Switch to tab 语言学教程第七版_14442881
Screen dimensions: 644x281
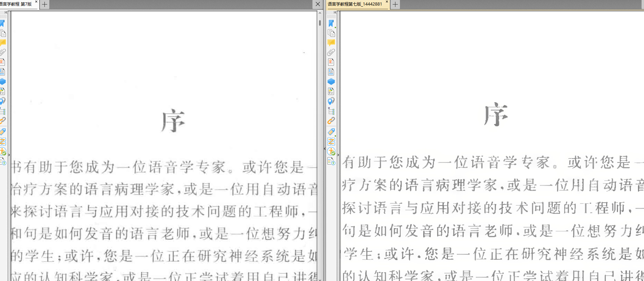(355, 4)
